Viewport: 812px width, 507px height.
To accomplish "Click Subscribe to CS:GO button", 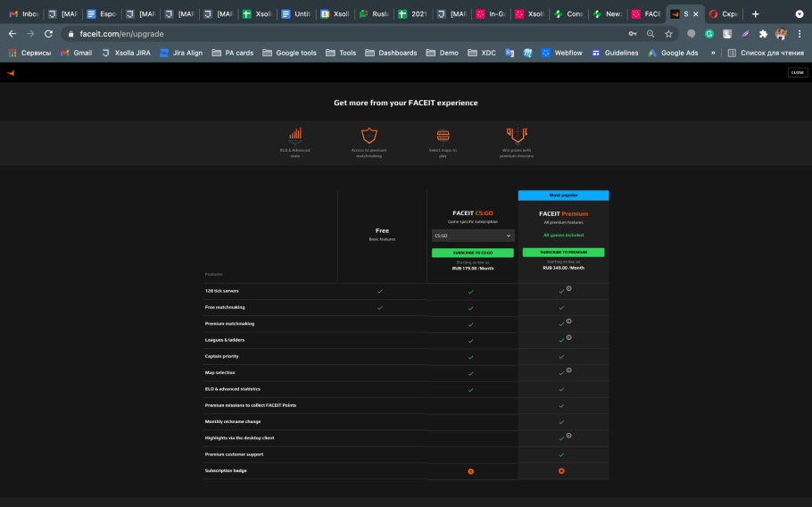I will [472, 253].
